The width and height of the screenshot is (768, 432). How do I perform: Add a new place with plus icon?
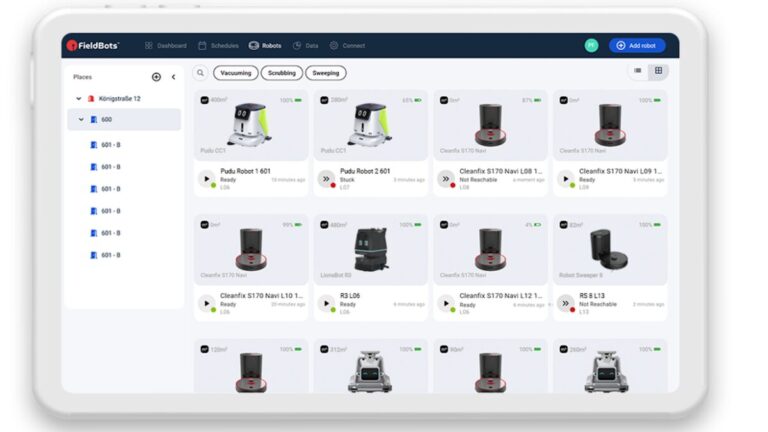(156, 77)
